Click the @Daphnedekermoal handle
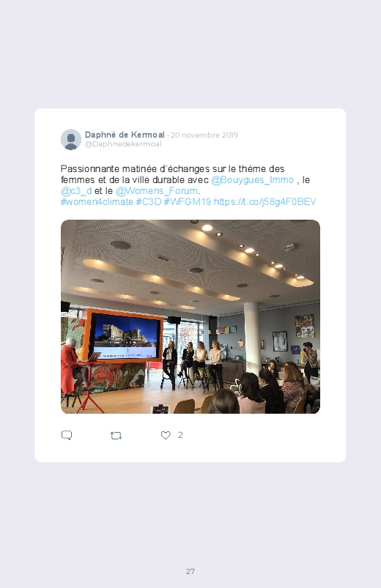Screen dimensions: 381x588 (x=123, y=144)
